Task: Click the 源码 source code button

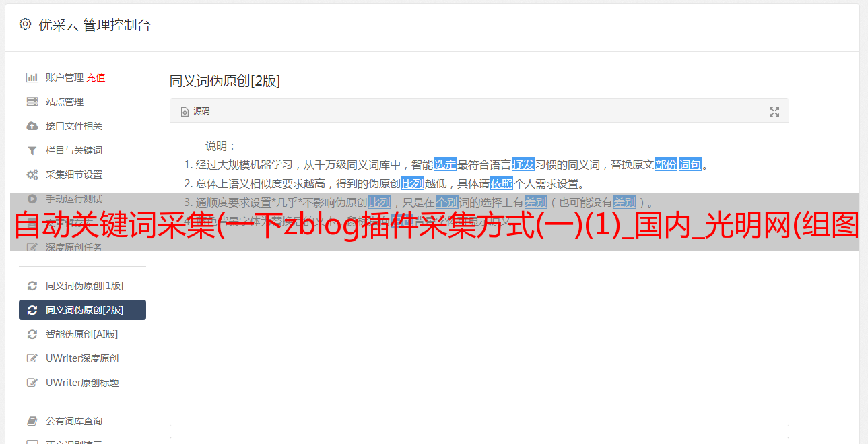Action: coord(195,111)
